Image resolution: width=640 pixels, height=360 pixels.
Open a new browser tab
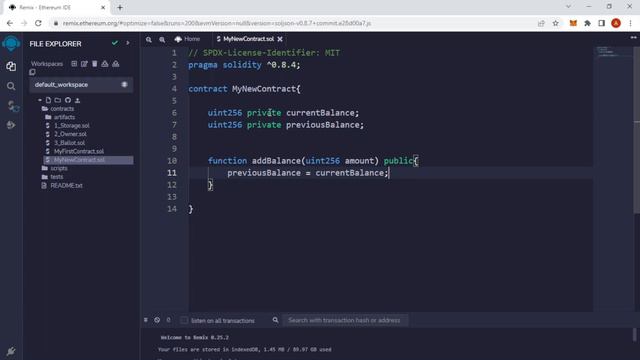tap(120, 7)
